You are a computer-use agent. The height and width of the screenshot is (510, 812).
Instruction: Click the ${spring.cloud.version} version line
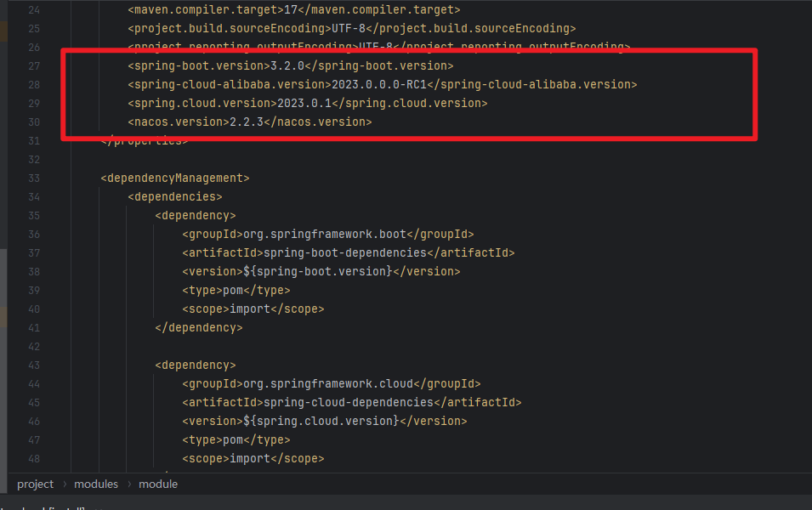click(325, 421)
